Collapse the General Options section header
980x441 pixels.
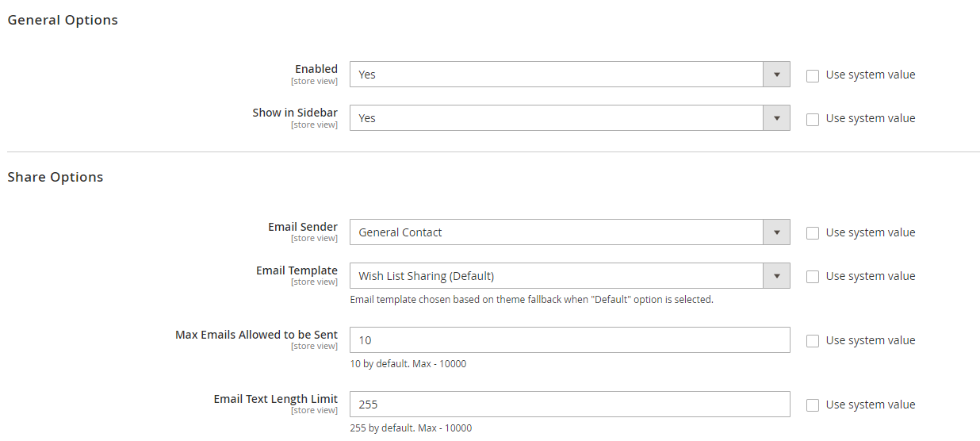click(63, 21)
